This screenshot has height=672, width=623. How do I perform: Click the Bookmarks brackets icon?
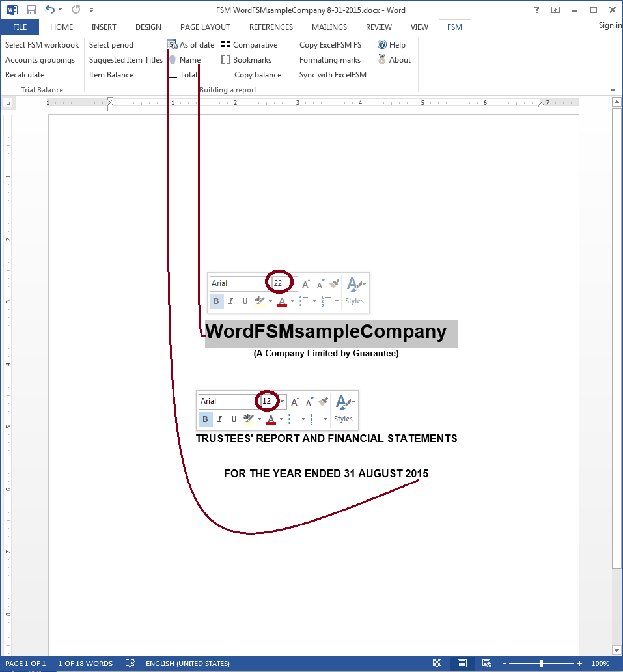tap(226, 59)
